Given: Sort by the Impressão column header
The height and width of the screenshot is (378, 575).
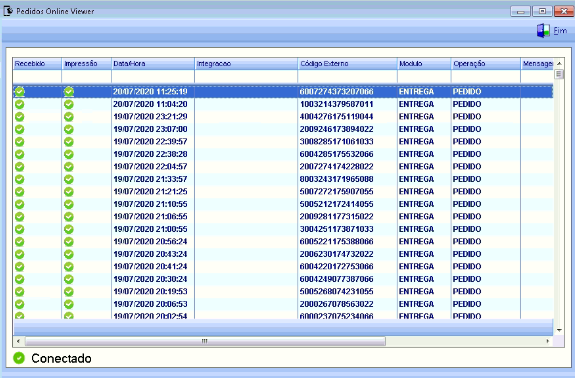Looking at the screenshot, I should [87, 64].
